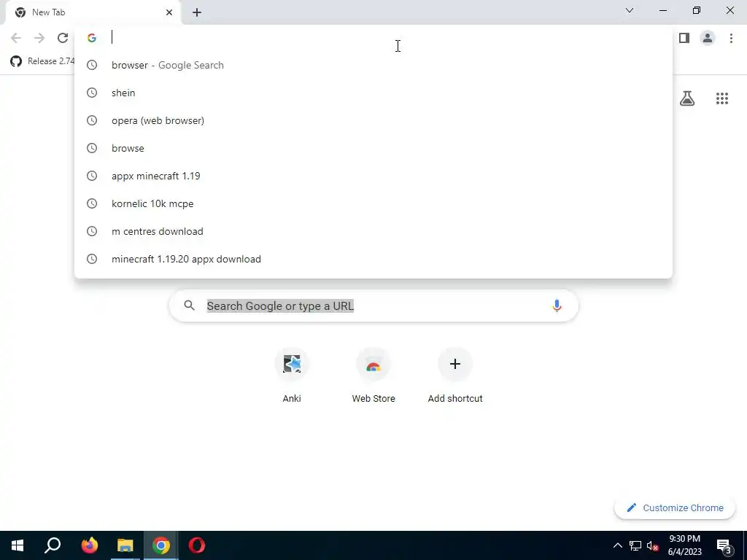Click the Chrome taskbar icon
Image resolution: width=747 pixels, height=560 pixels.
(161, 545)
